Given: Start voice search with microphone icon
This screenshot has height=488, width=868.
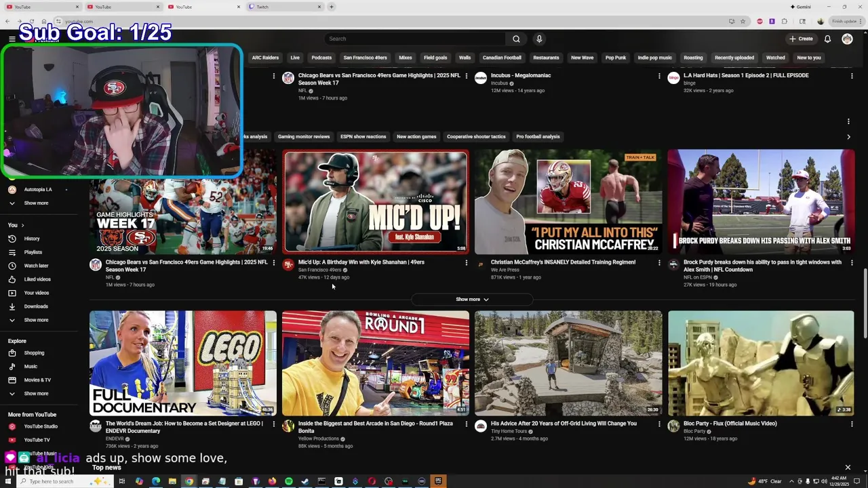Looking at the screenshot, I should point(539,39).
